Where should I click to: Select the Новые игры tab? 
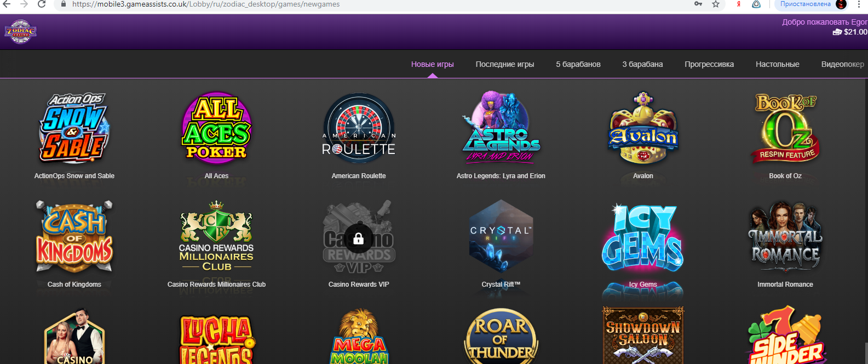click(433, 64)
